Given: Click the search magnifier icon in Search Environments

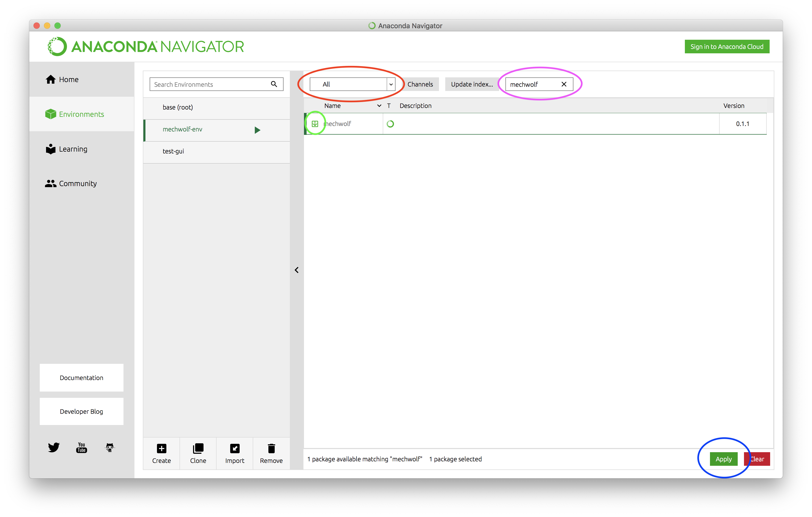Looking at the screenshot, I should tap(274, 84).
